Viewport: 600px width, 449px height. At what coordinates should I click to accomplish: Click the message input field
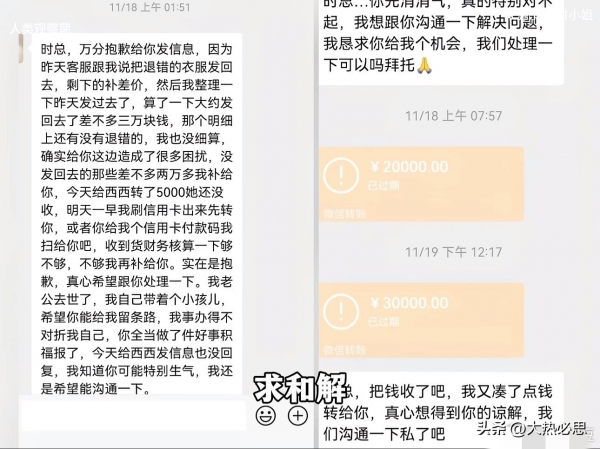pos(134,415)
